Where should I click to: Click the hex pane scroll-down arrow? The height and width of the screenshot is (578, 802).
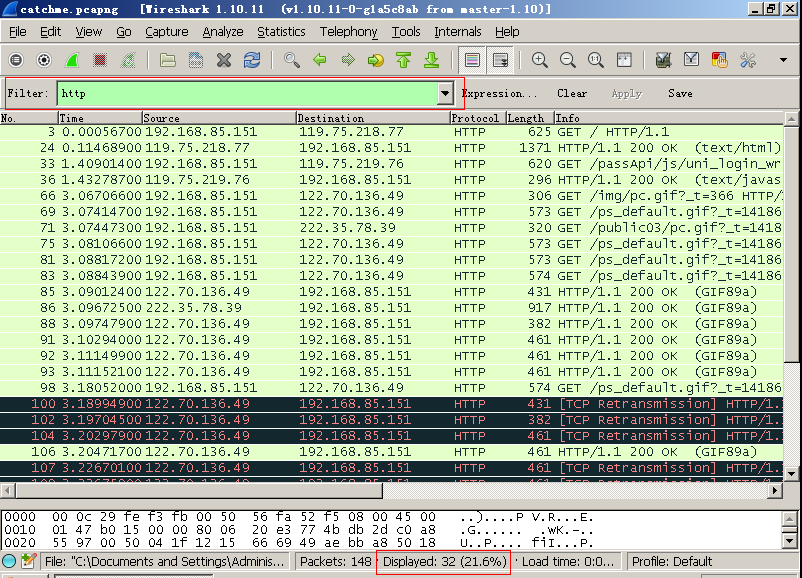[x=790, y=541]
